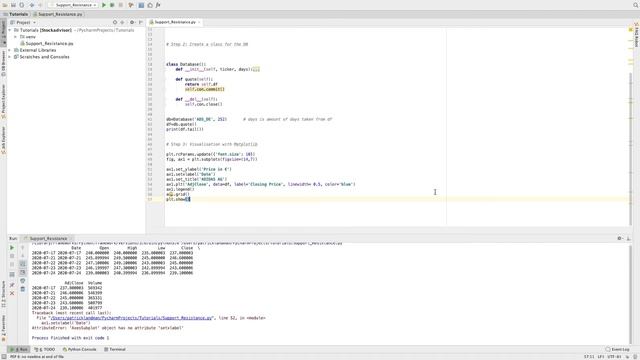This screenshot has height=360, width=640.
Task: Toggle the Favorites side panel button
Action: tap(3, 328)
